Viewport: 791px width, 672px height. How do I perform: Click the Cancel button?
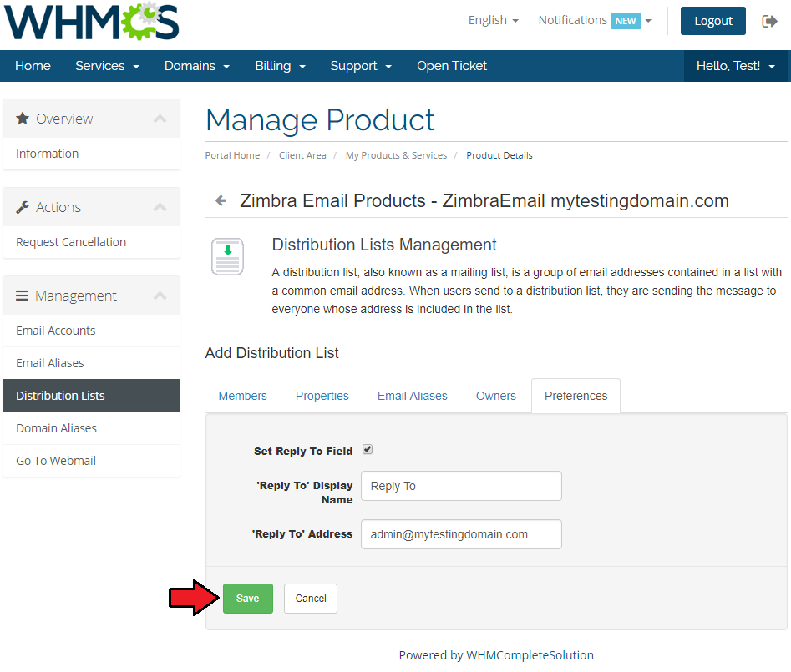pos(310,599)
